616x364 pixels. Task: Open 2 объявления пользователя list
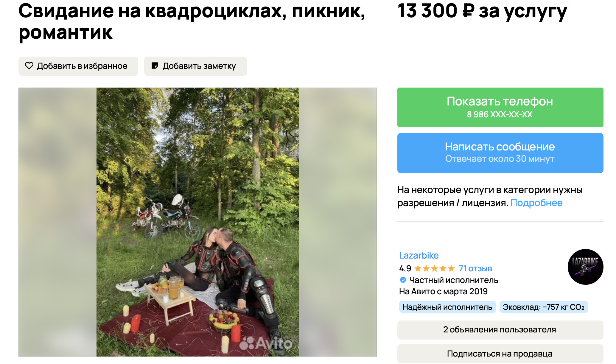500,330
